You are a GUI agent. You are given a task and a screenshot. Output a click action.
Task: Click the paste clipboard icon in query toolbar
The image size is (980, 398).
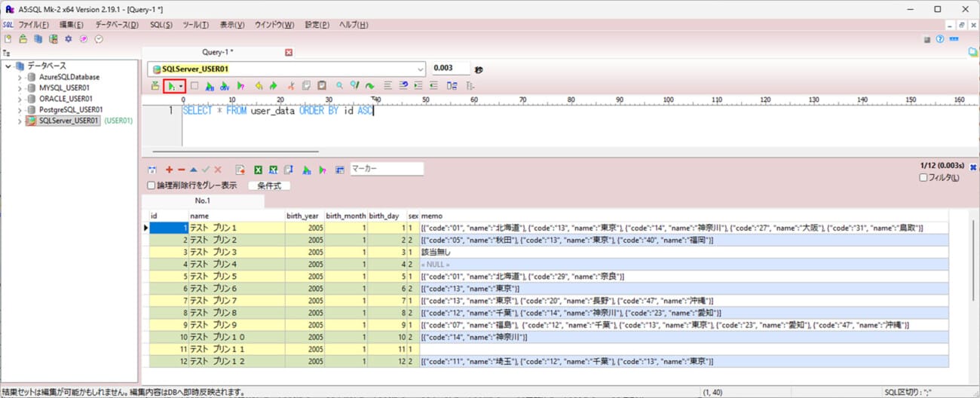322,86
